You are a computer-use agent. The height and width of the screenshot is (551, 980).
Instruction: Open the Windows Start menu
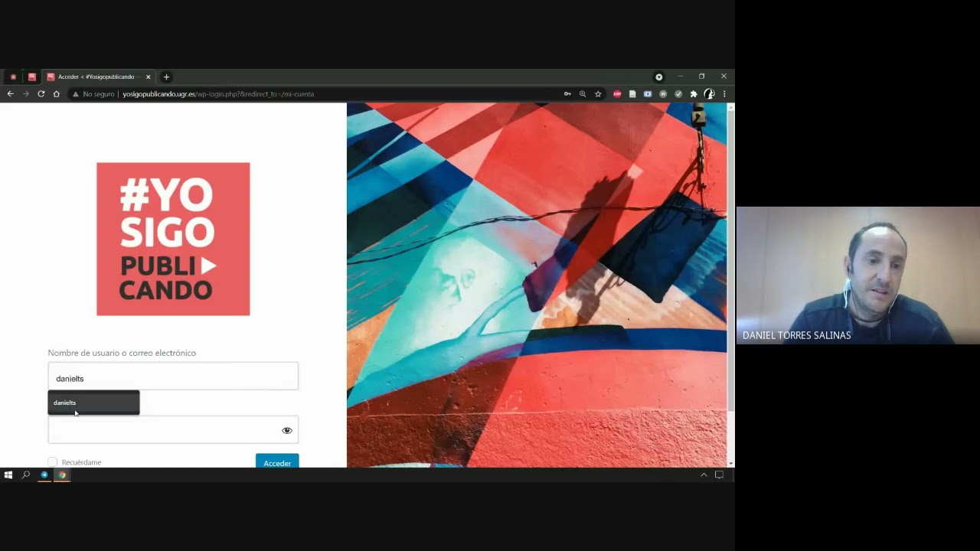point(8,475)
